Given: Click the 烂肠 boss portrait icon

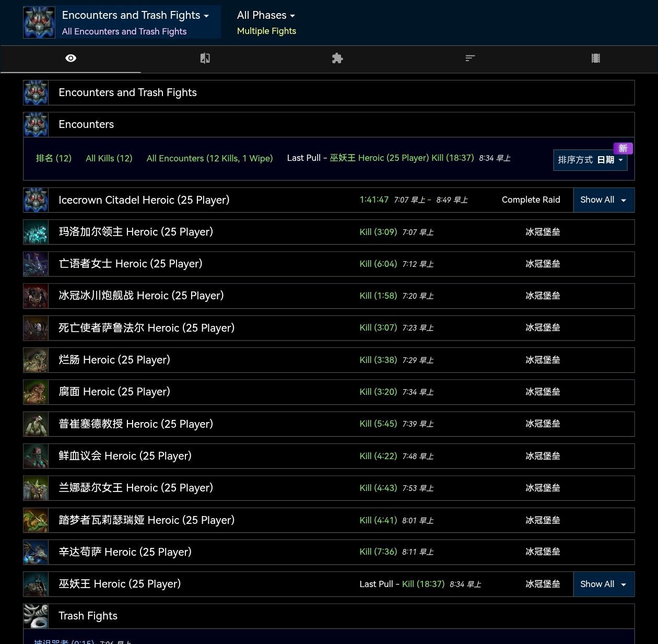Looking at the screenshot, I should (x=36, y=360).
